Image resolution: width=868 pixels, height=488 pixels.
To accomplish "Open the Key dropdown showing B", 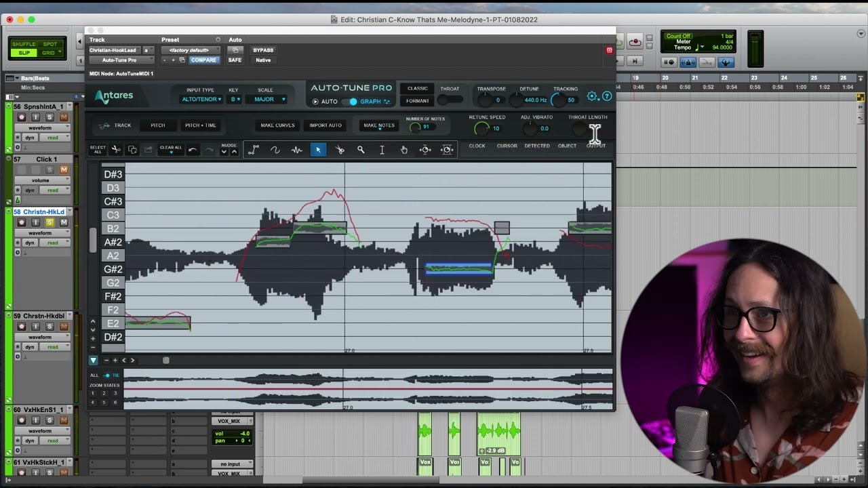I will (x=235, y=100).
